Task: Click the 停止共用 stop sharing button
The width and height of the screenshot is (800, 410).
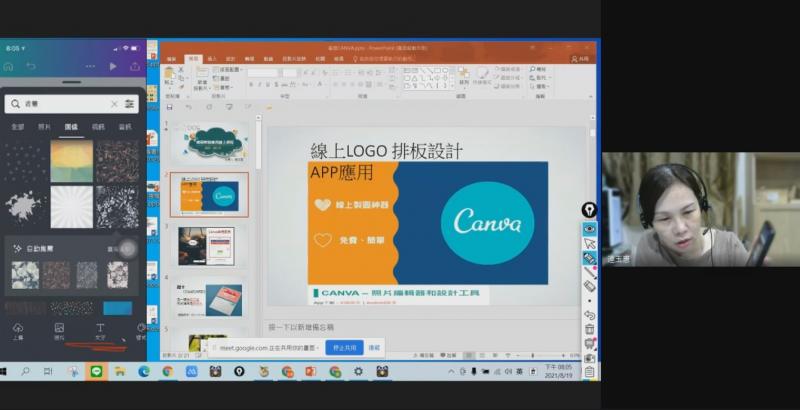Action: [344, 348]
